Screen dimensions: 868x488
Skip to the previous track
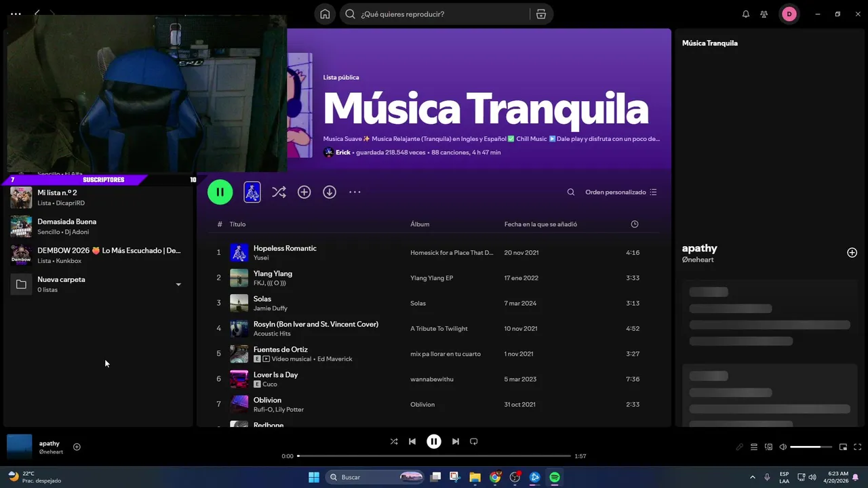click(412, 441)
